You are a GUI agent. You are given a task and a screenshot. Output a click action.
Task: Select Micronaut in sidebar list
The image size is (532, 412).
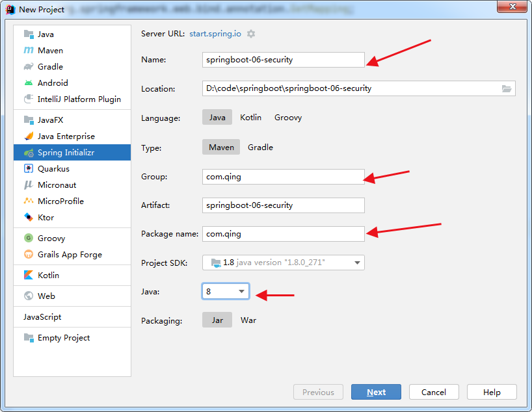click(x=72, y=185)
